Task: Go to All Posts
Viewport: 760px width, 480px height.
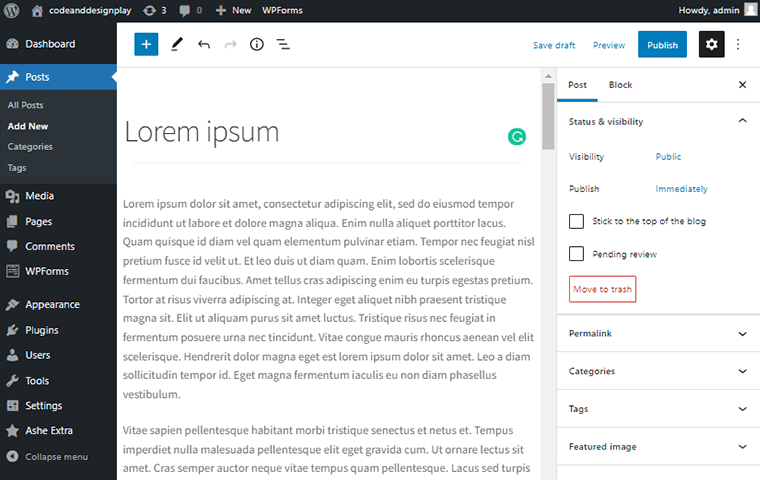Action: [x=25, y=105]
